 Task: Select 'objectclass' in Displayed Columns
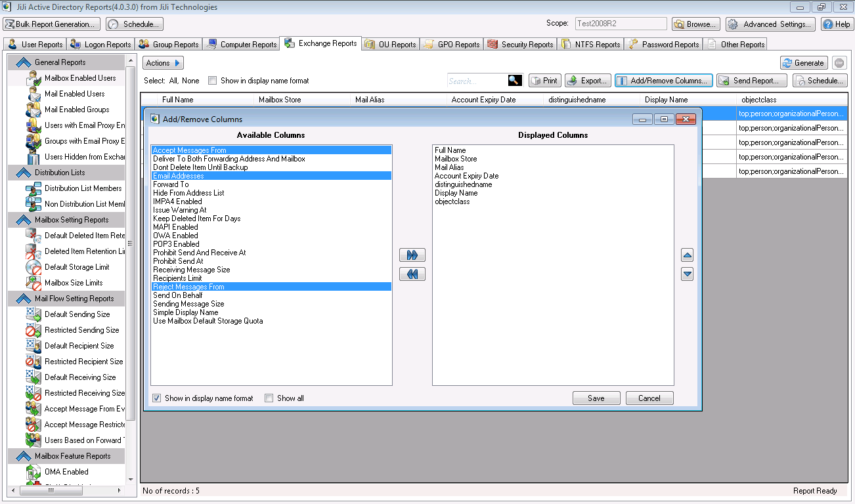click(553, 201)
